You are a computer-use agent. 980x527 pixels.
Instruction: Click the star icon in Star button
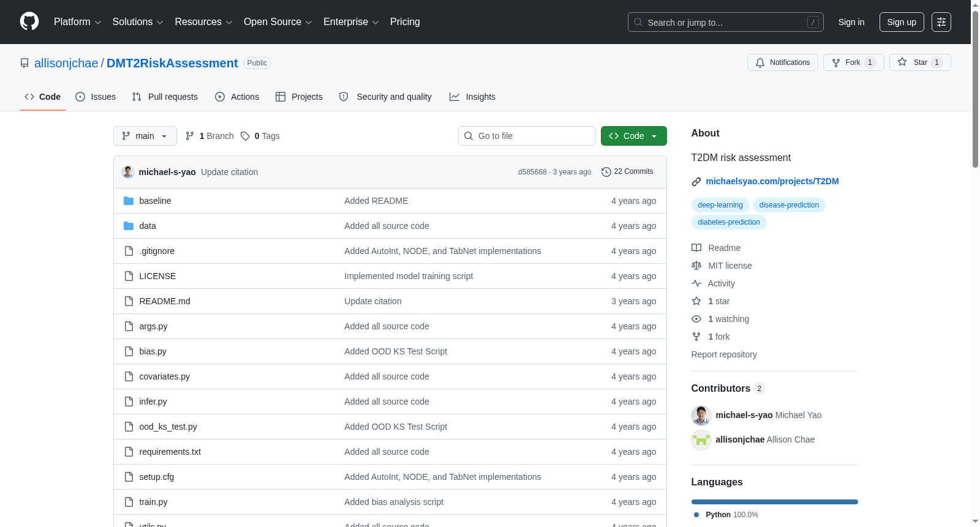(x=902, y=62)
